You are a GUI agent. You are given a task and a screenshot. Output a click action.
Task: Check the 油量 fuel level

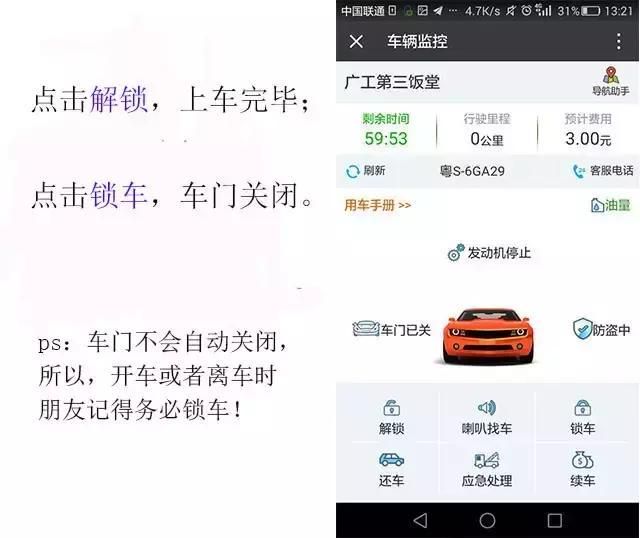click(x=610, y=205)
